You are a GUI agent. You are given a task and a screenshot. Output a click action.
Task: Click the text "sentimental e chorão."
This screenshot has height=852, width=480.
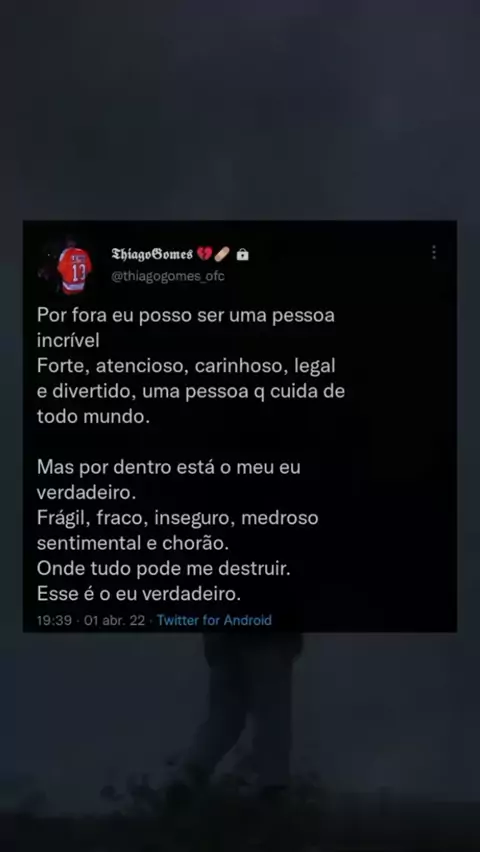point(133,543)
